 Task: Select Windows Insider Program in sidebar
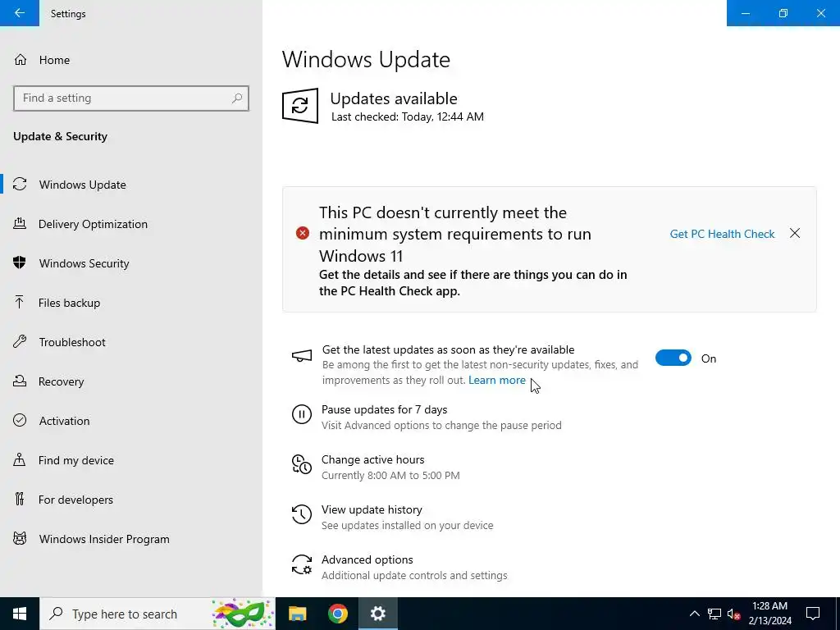click(x=131, y=539)
